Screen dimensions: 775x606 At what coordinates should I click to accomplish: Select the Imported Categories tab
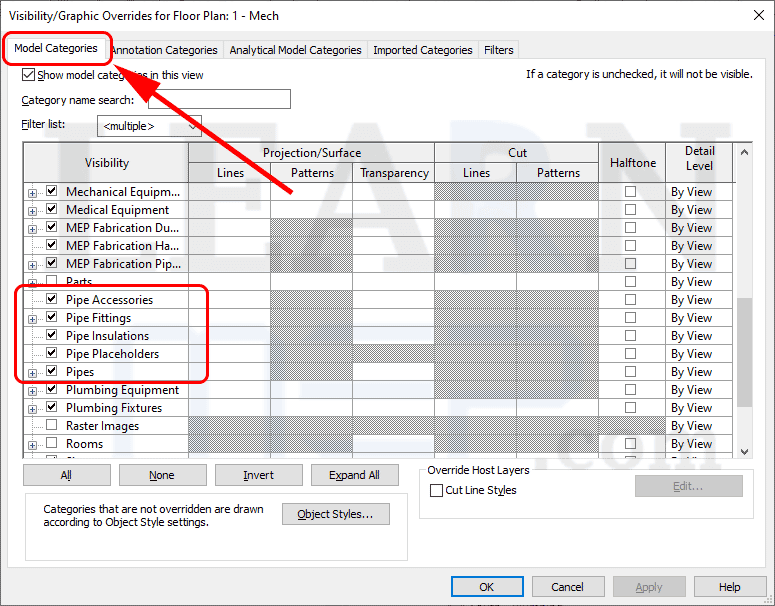click(x=422, y=50)
